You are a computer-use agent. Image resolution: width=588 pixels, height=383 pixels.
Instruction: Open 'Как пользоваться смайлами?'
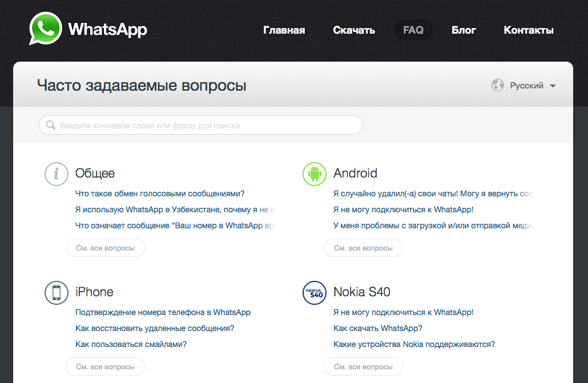pos(131,344)
